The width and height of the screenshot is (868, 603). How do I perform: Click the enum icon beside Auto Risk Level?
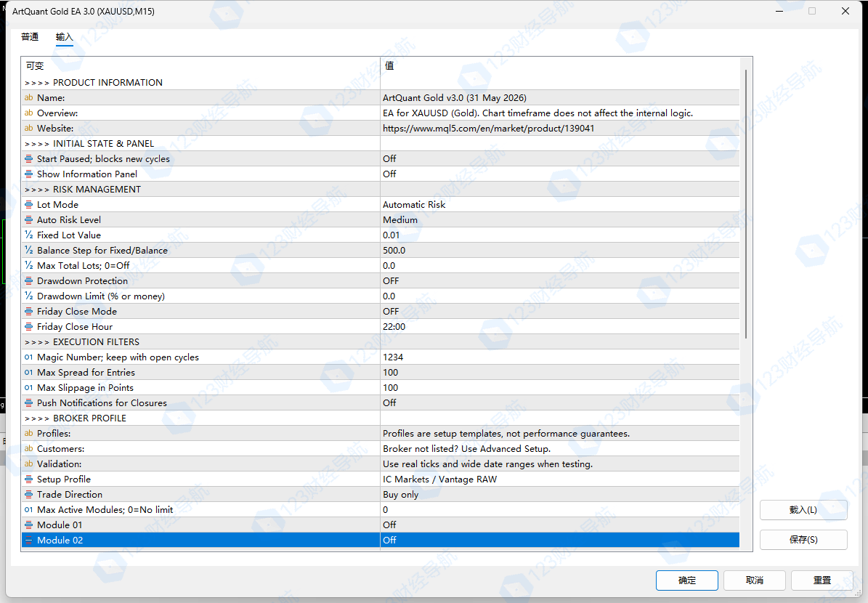(29, 220)
